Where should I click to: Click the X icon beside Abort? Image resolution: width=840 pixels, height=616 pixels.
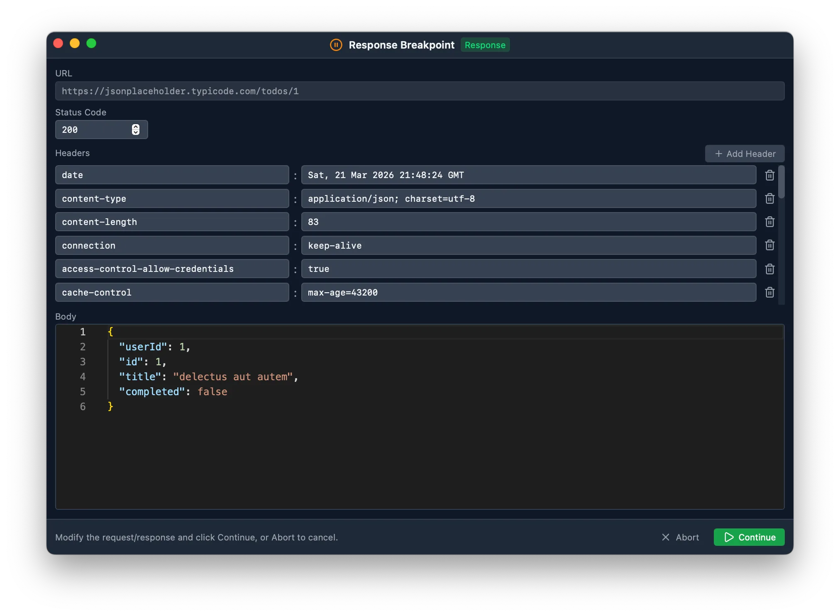(x=666, y=537)
